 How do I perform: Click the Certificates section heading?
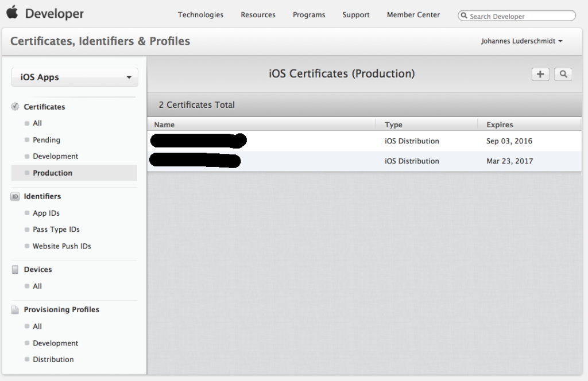[x=44, y=107]
